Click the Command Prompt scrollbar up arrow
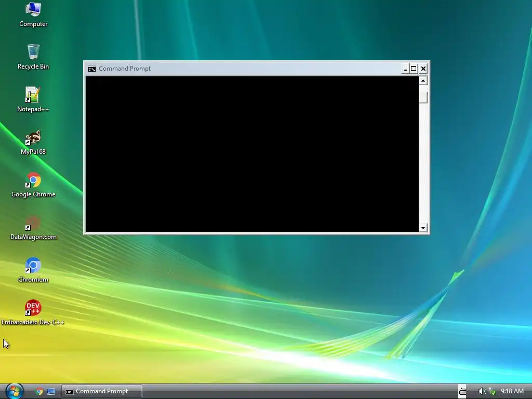Viewport: 532px width, 399px height. [x=423, y=81]
